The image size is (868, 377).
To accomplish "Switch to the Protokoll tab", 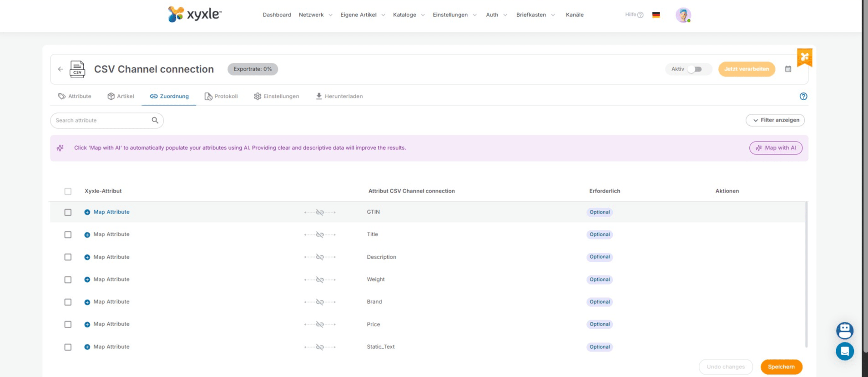I will pos(221,96).
